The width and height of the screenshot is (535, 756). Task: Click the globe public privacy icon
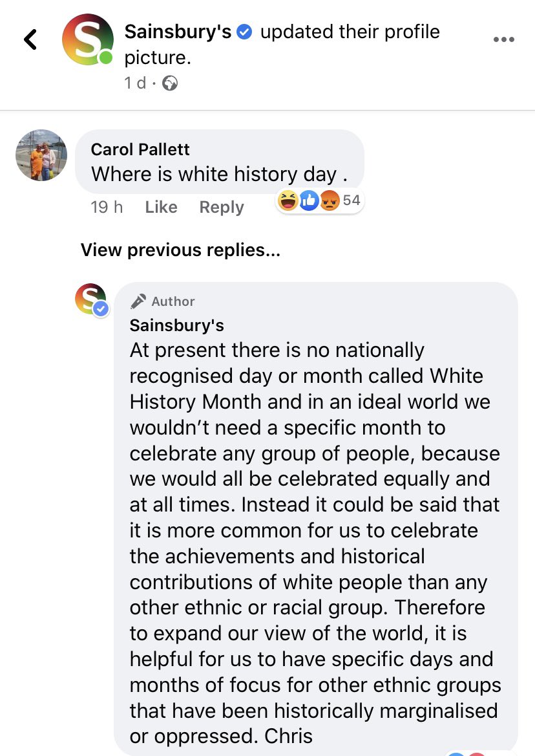170,83
